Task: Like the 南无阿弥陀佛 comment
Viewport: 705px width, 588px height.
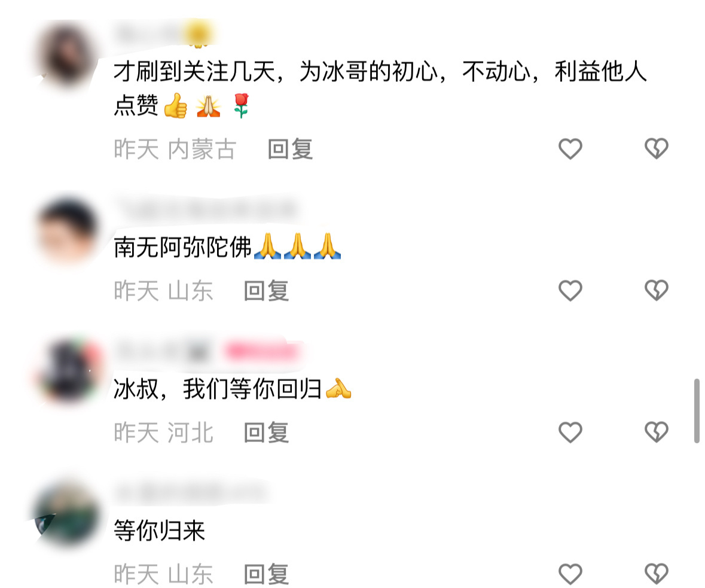Action: click(570, 290)
